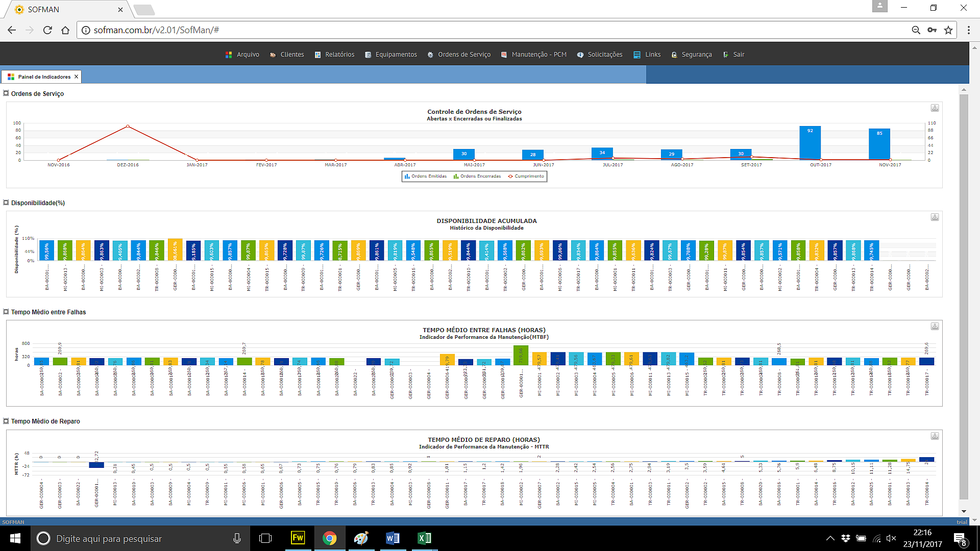Open Ordens de Serviço menu
Screen dimensions: 980x551
pyautogui.click(x=465, y=55)
